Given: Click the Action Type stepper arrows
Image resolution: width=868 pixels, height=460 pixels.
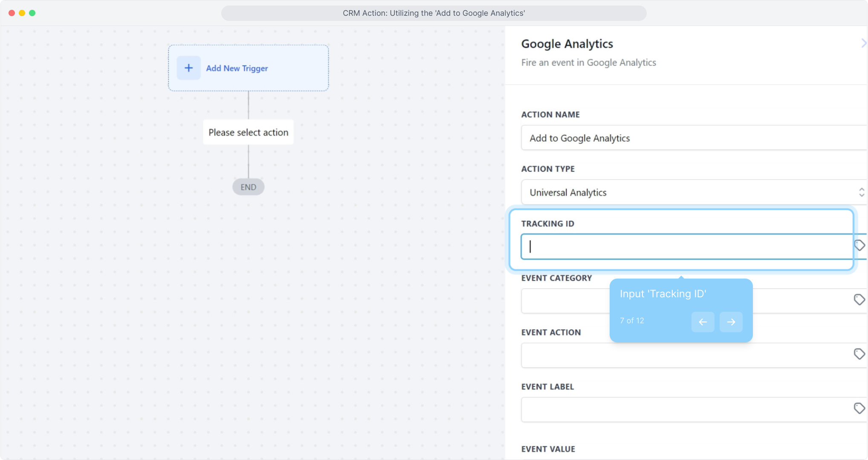Looking at the screenshot, I should point(861,193).
